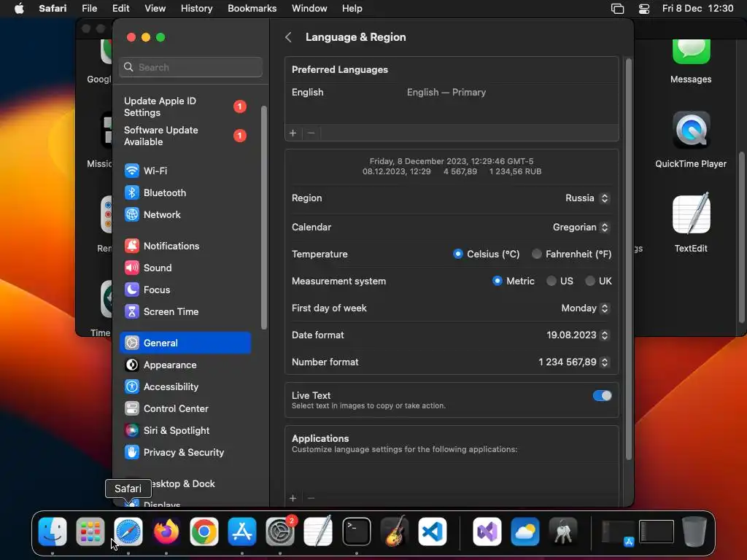747x560 pixels.
Task: Open TextEdit pencil-and-paper icon in Dock
Action: click(318, 531)
